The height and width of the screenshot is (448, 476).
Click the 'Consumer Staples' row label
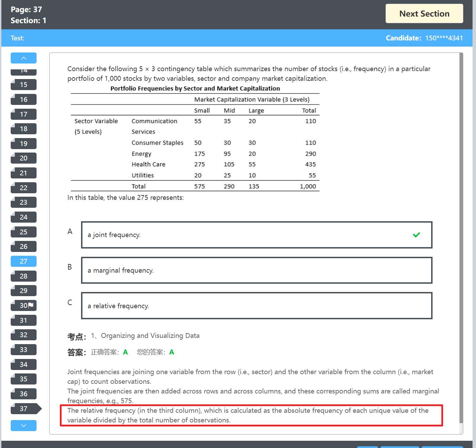[x=157, y=143]
